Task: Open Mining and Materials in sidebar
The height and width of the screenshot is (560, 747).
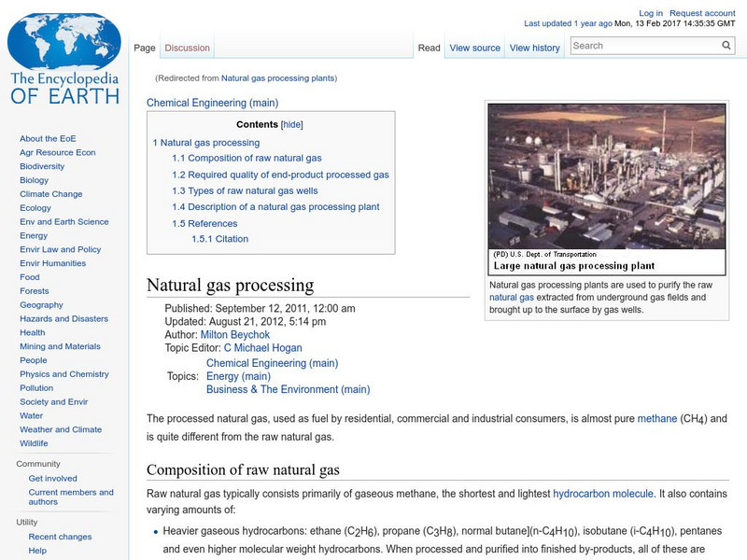Action: click(60, 346)
